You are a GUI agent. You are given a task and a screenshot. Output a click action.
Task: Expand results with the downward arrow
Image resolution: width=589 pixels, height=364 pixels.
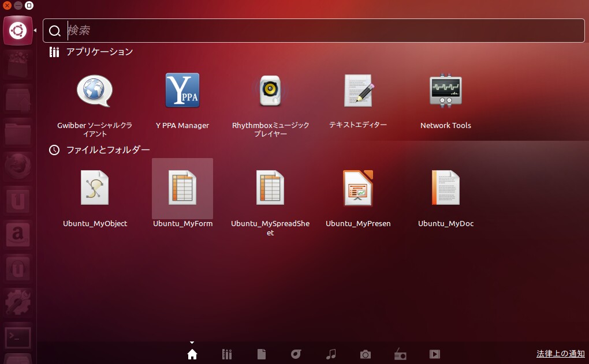(192, 342)
